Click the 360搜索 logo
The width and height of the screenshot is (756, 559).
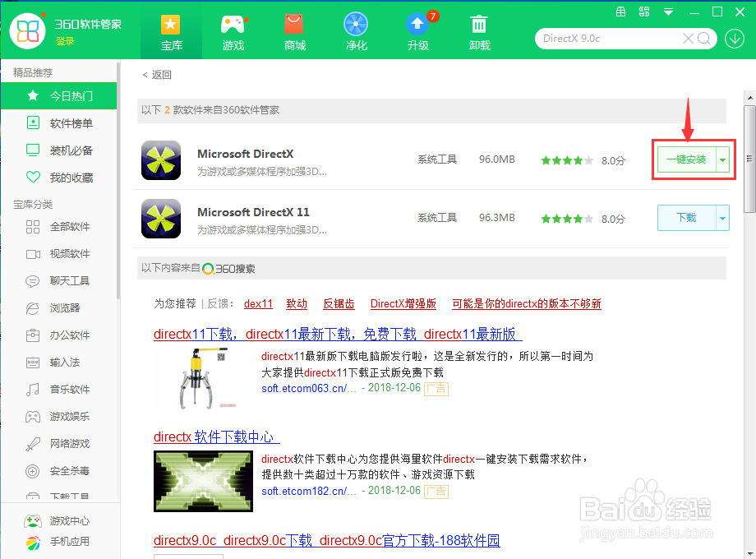pyautogui.click(x=228, y=268)
